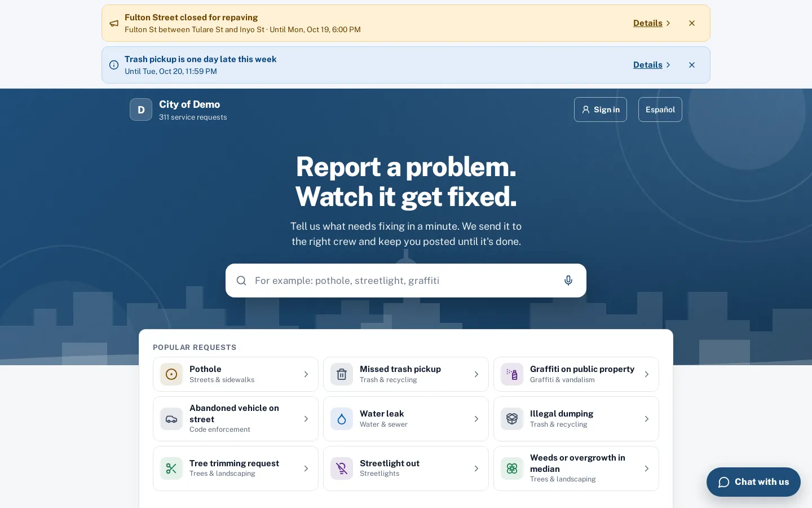Select Weeds or overgrowth in median title
This screenshot has height=508, width=812.
tap(577, 463)
